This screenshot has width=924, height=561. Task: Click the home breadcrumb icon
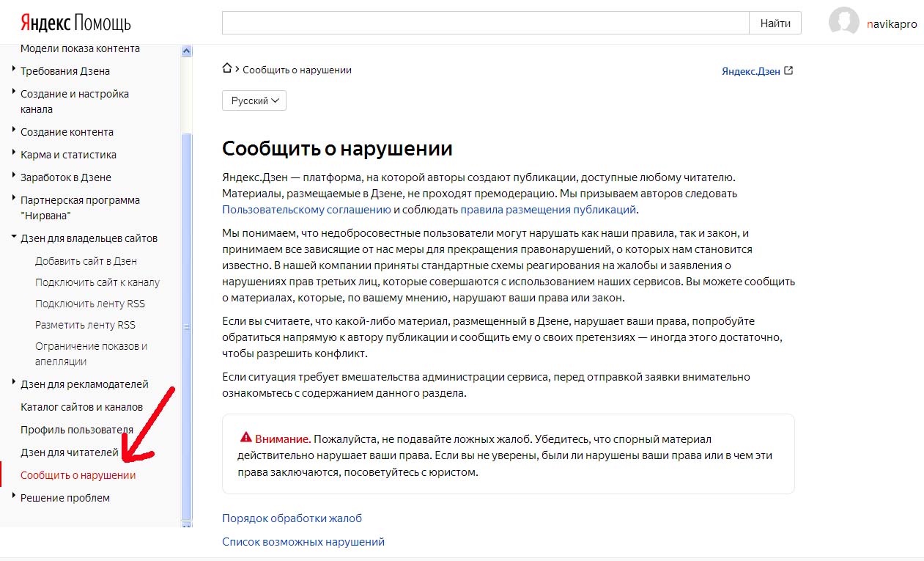click(227, 69)
